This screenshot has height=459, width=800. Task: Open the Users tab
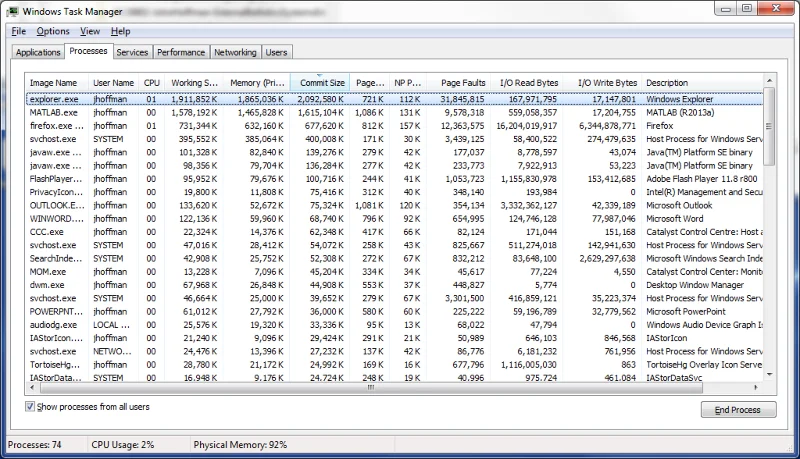tap(276, 52)
